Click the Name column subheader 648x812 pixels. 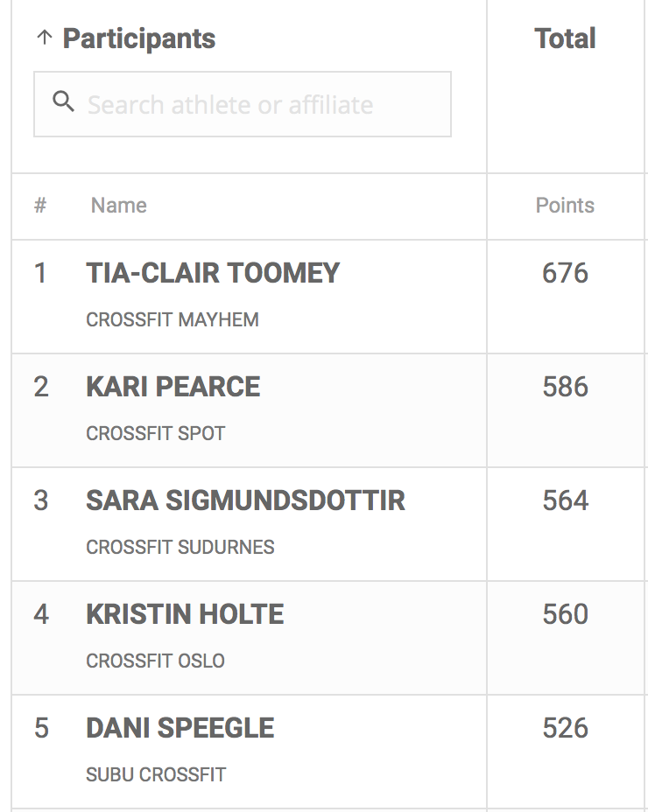pos(119,206)
